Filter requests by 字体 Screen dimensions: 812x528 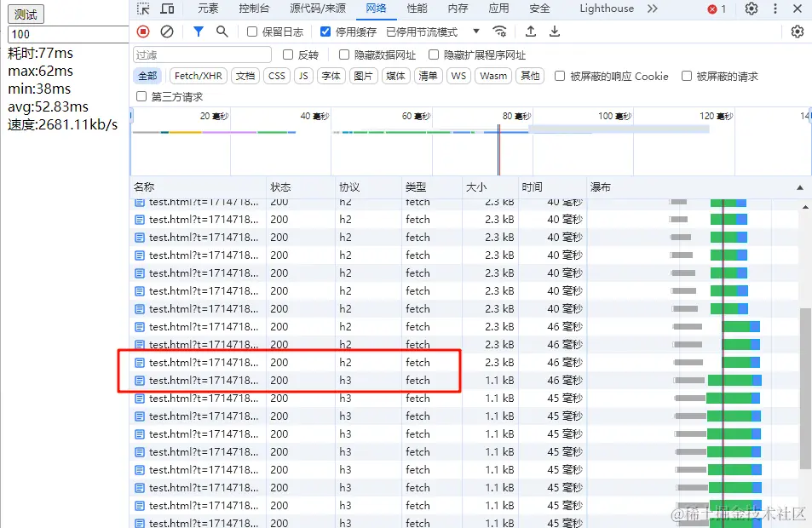(x=331, y=76)
